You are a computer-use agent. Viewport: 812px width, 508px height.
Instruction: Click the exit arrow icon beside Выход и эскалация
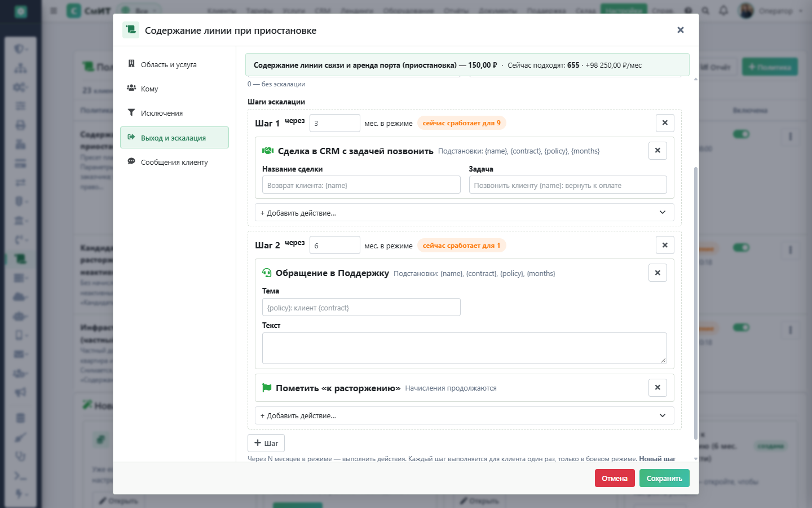coord(131,137)
